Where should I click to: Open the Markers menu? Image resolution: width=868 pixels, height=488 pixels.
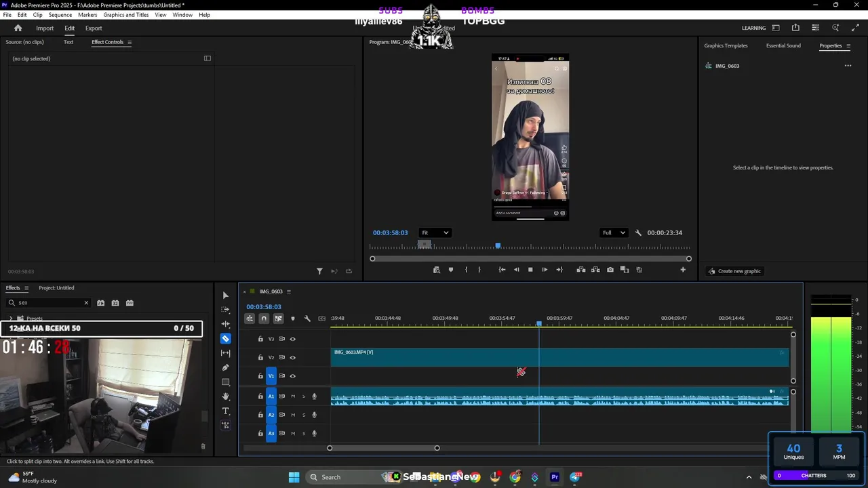[87, 15]
